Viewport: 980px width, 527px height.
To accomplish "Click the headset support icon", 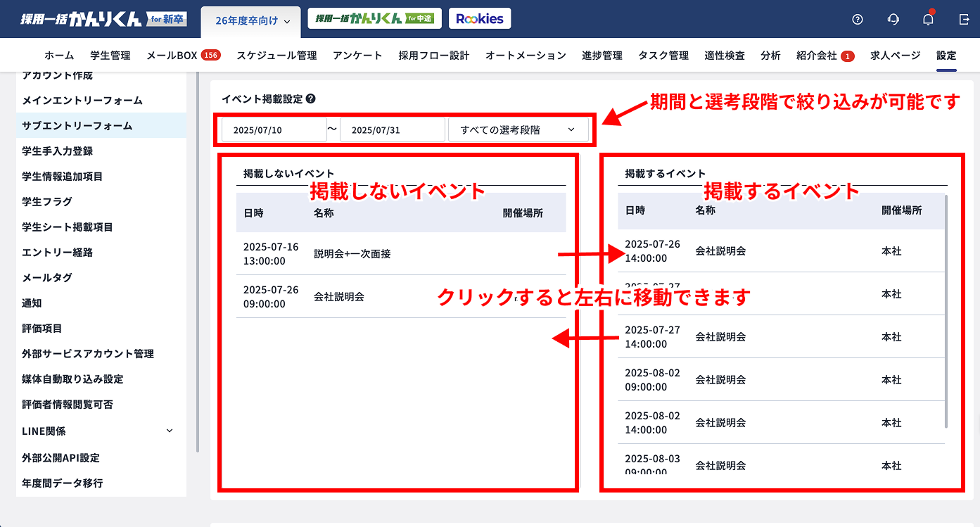I will pyautogui.click(x=893, y=19).
